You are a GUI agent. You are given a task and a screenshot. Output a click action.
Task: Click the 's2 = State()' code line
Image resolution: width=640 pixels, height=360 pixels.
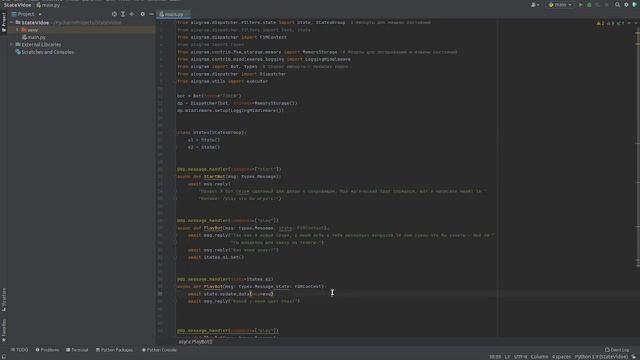point(204,147)
